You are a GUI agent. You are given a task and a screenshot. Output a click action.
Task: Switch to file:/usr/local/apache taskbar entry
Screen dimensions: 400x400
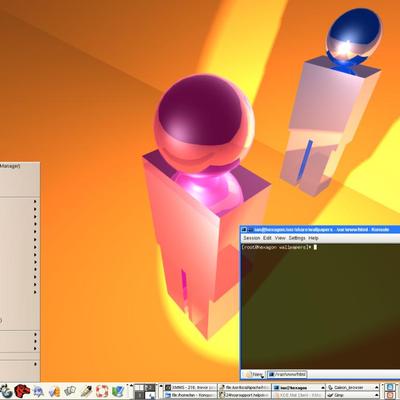click(244, 388)
